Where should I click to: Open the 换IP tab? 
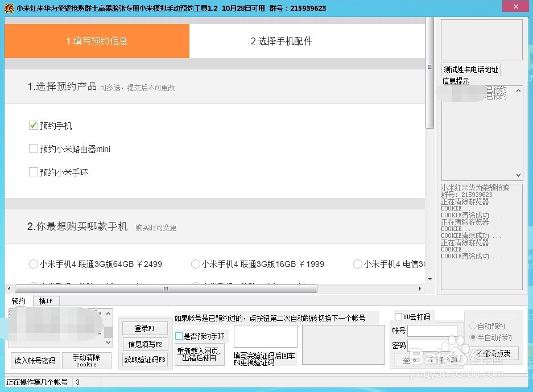point(46,300)
